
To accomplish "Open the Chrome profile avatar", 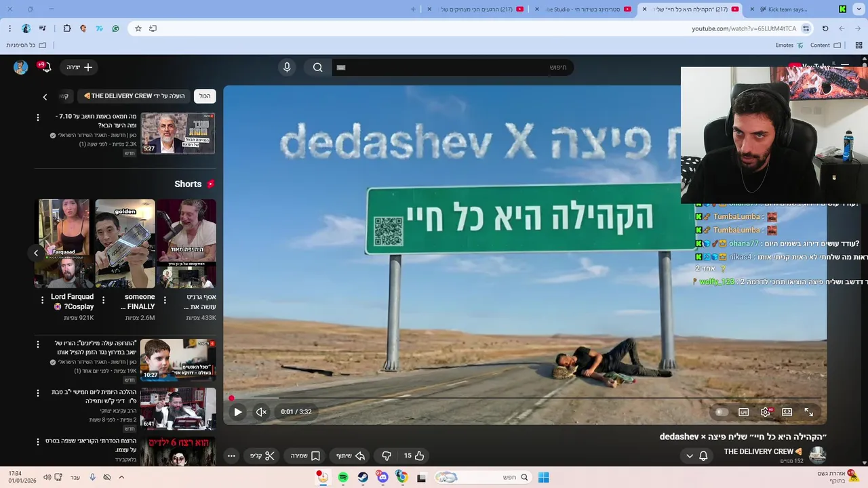I will [x=26, y=28].
